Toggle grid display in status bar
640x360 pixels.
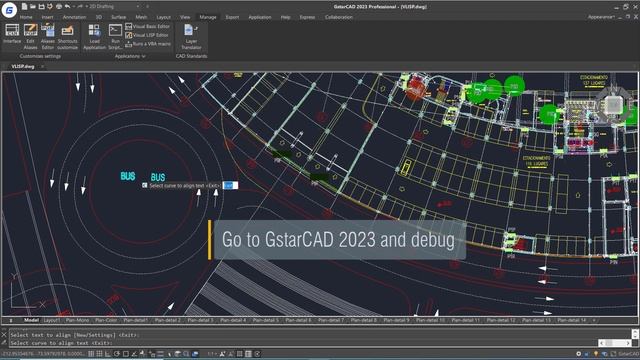(x=99, y=354)
